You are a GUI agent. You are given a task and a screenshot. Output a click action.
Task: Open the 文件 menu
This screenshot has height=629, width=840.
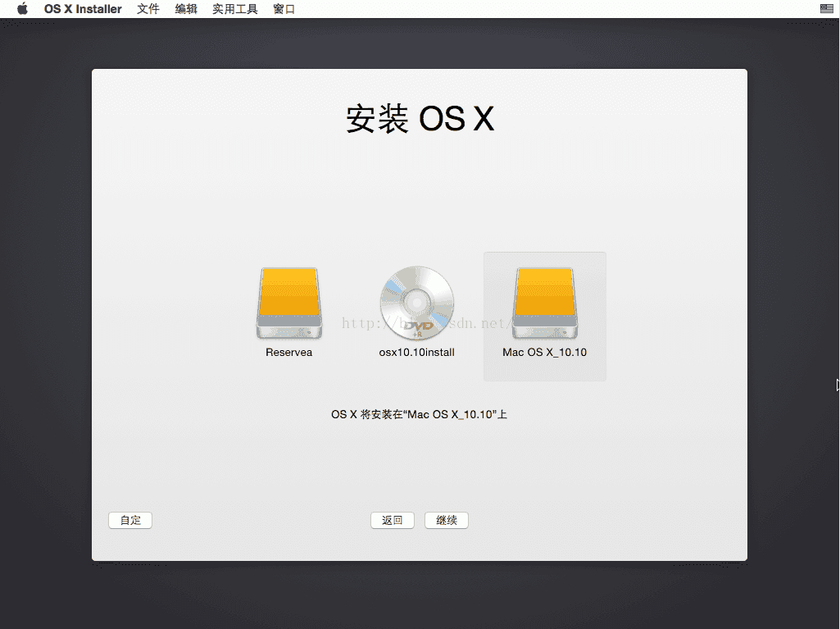click(148, 9)
